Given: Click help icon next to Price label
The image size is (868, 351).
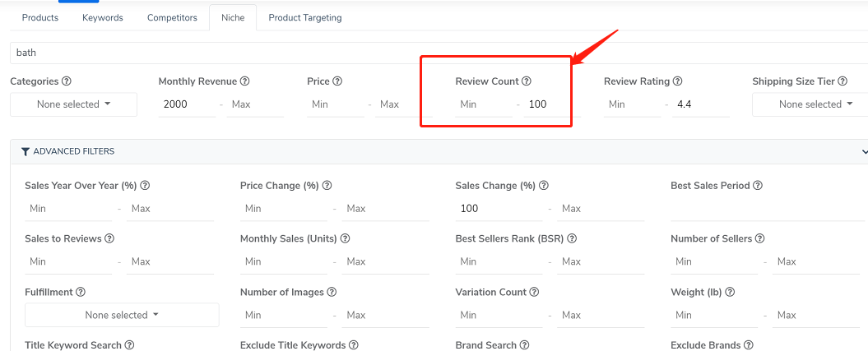Looking at the screenshot, I should [337, 81].
